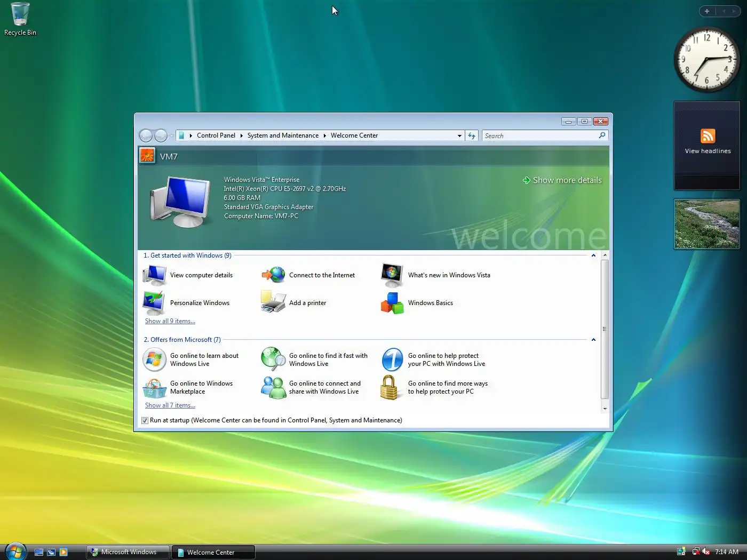Click the sidebar add gadget plus button
Screen dimensions: 747x560
707,11
